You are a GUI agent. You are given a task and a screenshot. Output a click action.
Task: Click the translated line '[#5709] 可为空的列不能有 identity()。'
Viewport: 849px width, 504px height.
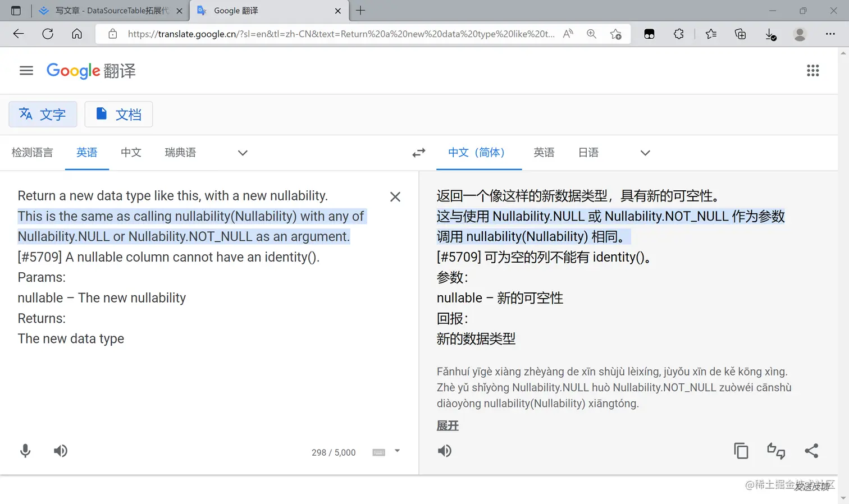click(x=544, y=257)
